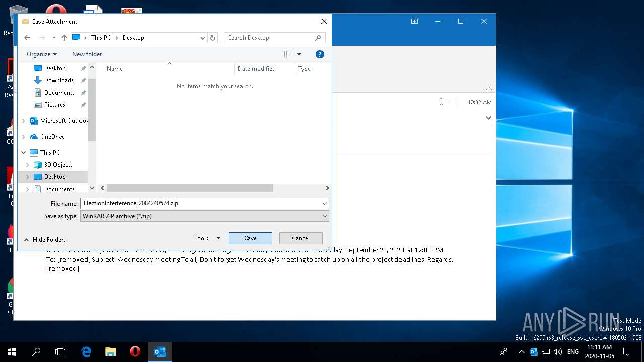Click Outlook tray icon

pos(534,352)
